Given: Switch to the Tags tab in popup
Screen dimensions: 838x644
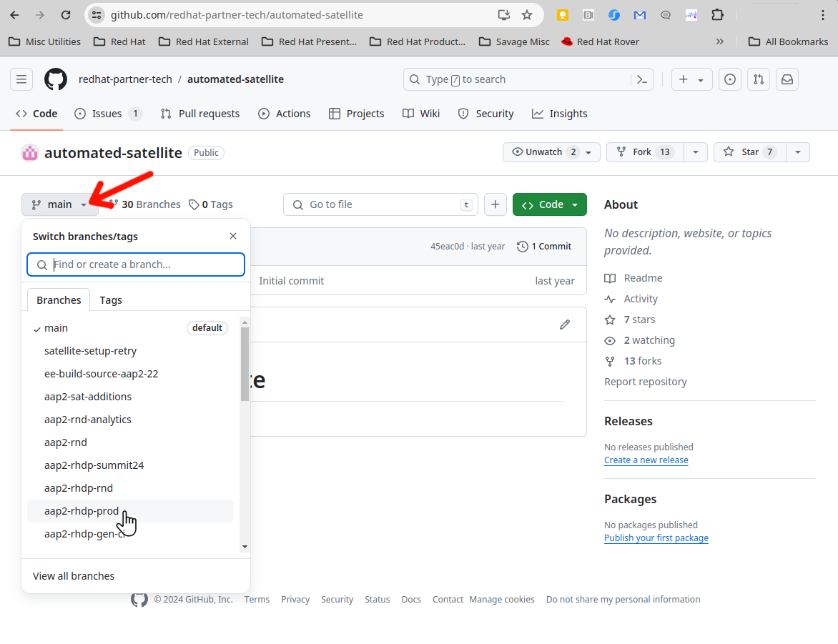Looking at the screenshot, I should point(111,300).
